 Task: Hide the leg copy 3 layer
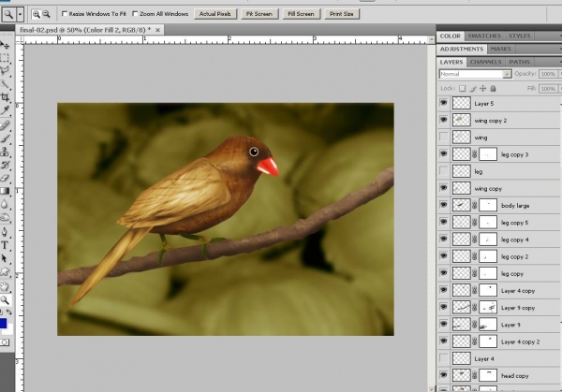coord(444,154)
